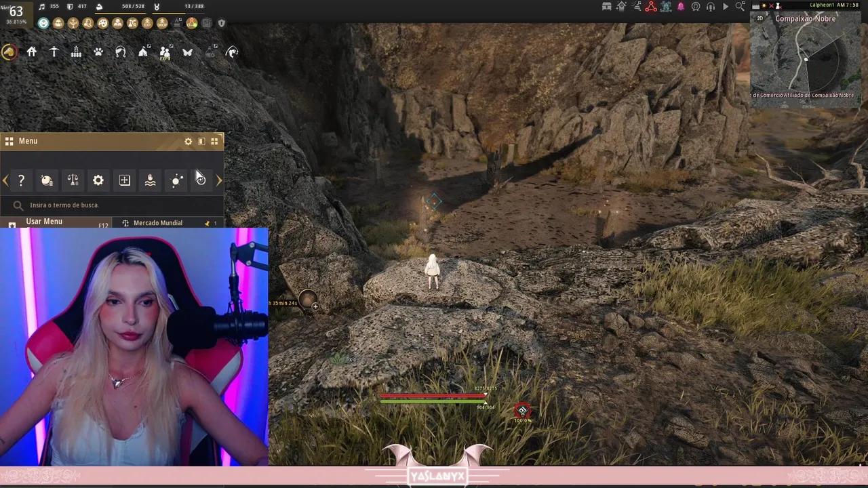Open the magnifier search icon in top bar
The width and height of the screenshot is (868, 488).
tap(740, 7)
